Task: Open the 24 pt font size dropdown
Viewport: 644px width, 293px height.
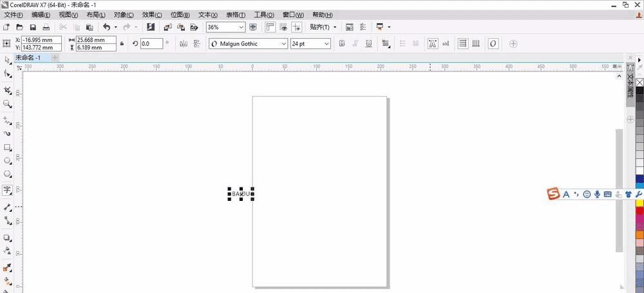Action: (x=327, y=44)
